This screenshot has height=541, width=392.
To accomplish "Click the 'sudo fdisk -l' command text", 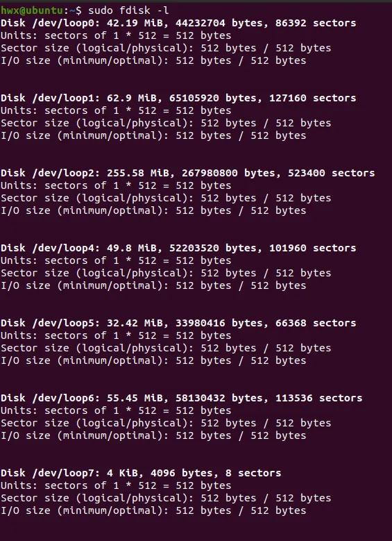I will click(x=128, y=10).
